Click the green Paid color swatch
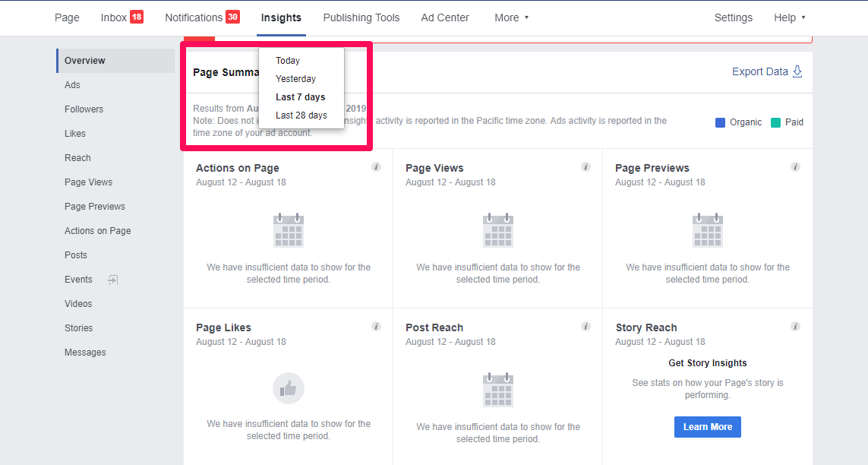Viewport: 868px width, 465px height. pyautogui.click(x=775, y=122)
